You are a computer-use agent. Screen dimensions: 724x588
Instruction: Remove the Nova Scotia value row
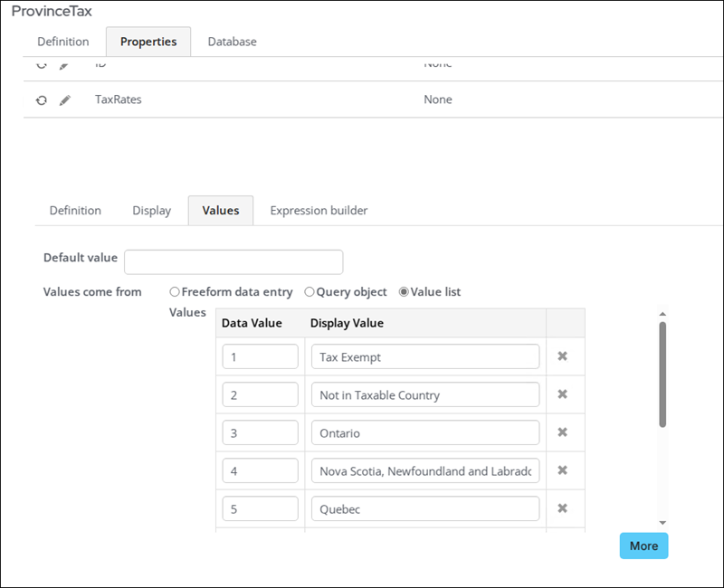(562, 470)
